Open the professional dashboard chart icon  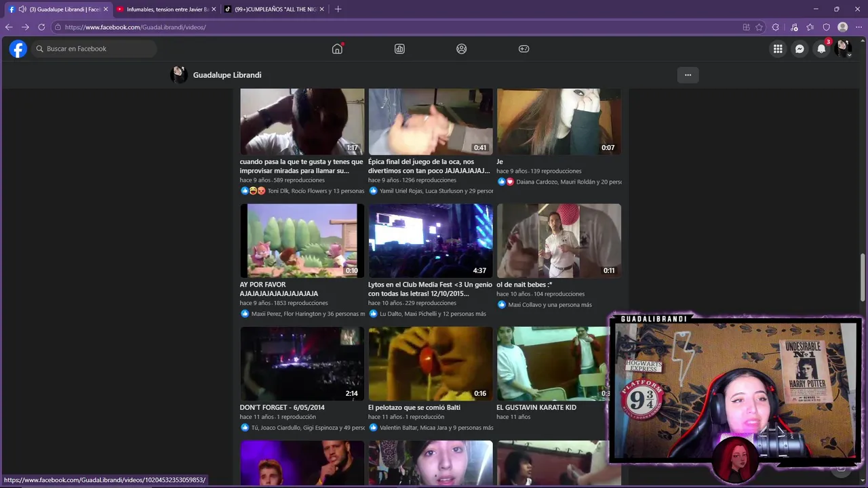[399, 49]
